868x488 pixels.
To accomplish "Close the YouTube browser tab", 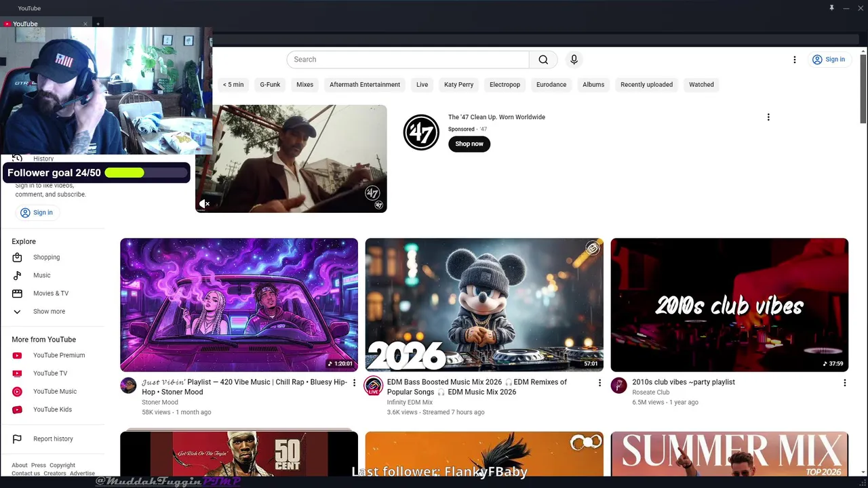I will click(x=85, y=24).
